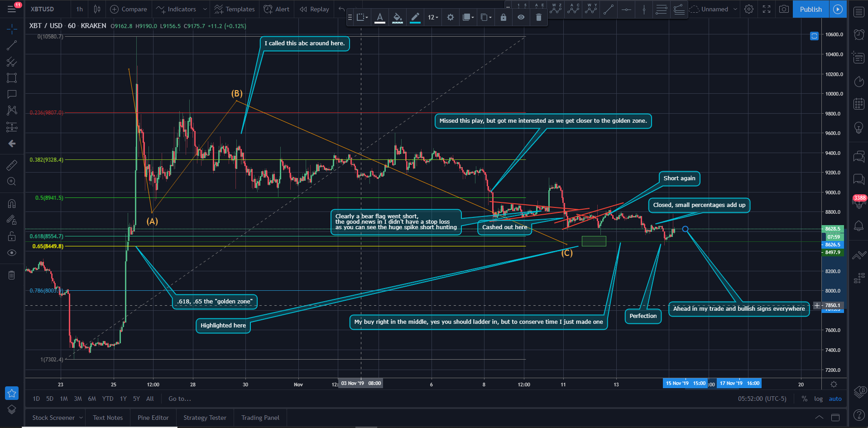This screenshot has height=428, width=868.
Task: Click the Go to... date link
Action: coord(180,399)
